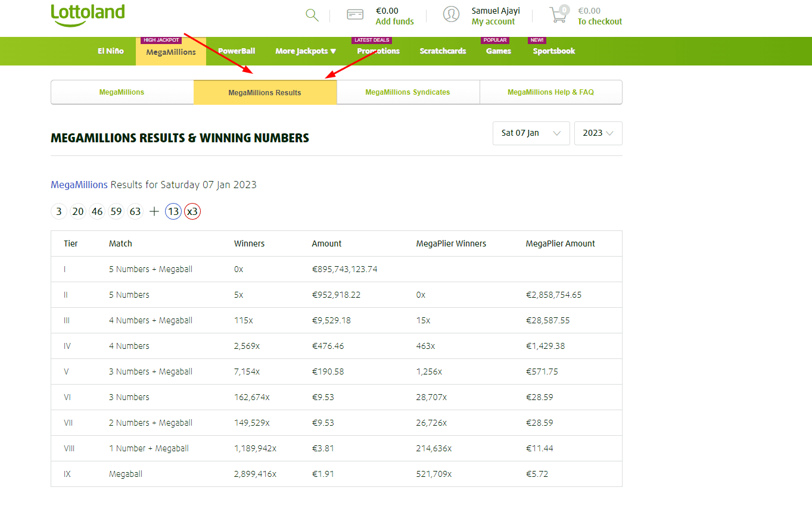Open the search magnifier icon
Screen dimensions: 812x512
(312, 15)
